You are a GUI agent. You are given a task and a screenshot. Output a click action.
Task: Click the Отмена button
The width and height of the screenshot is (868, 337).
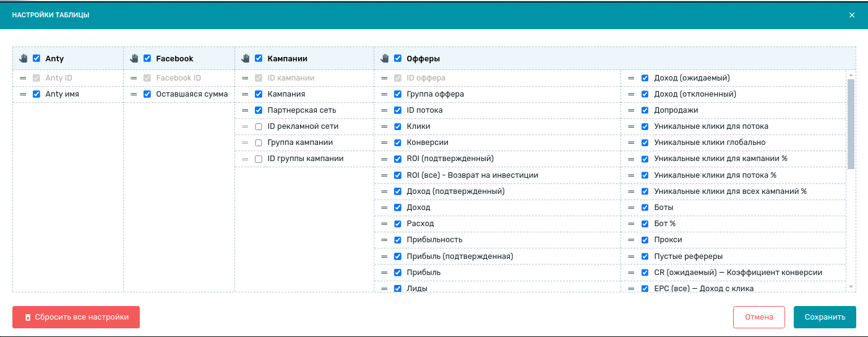coord(759,317)
